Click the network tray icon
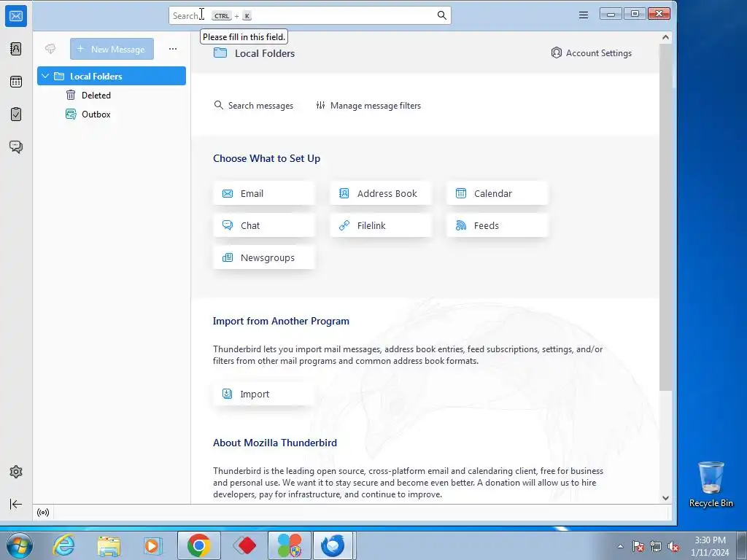Screen dimensions: 747x560 tap(656, 546)
